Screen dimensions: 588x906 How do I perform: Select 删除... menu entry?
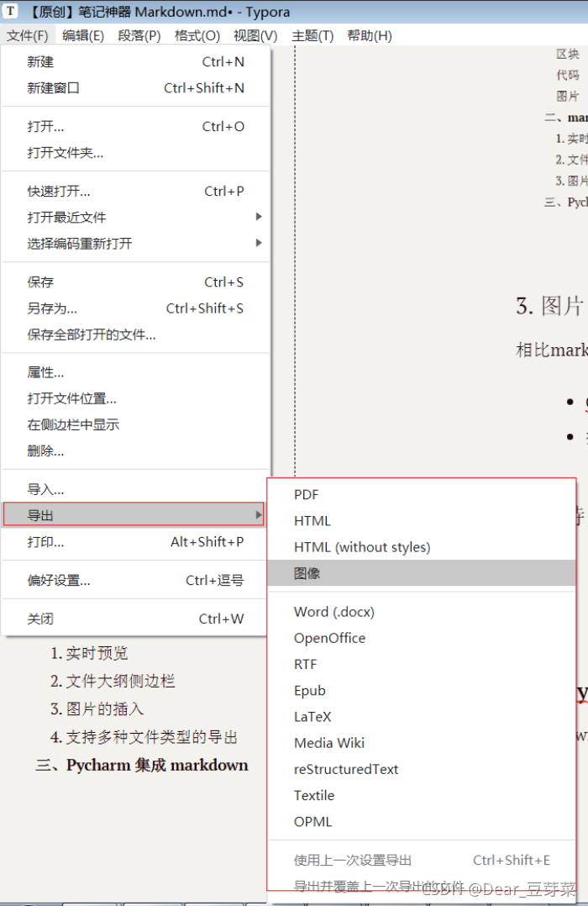136,450
